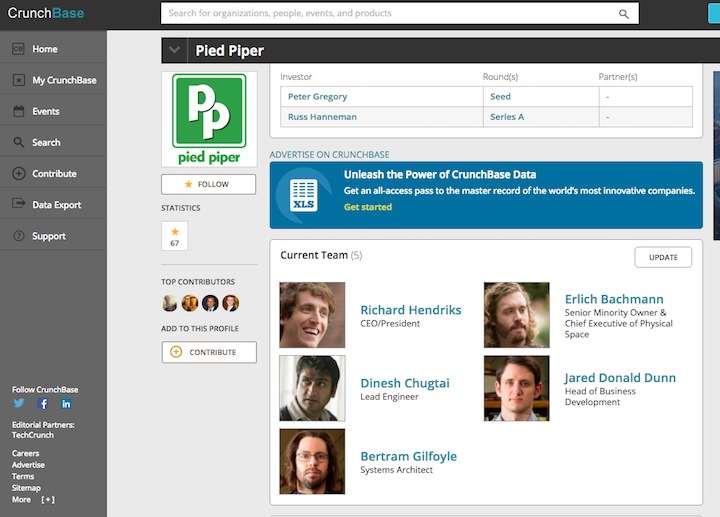Expand the dropdown chevron beside Pied Piper title
This screenshot has width=720, height=517.
click(x=174, y=50)
